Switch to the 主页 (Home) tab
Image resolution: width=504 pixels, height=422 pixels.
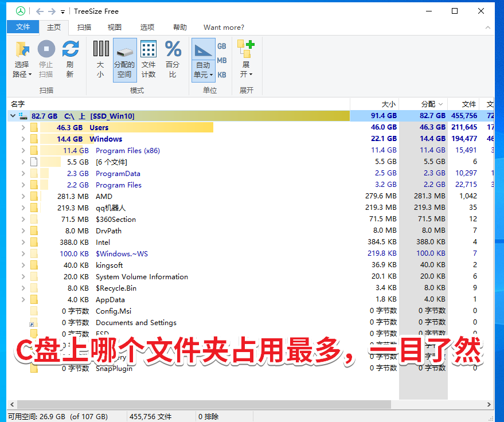(54, 28)
